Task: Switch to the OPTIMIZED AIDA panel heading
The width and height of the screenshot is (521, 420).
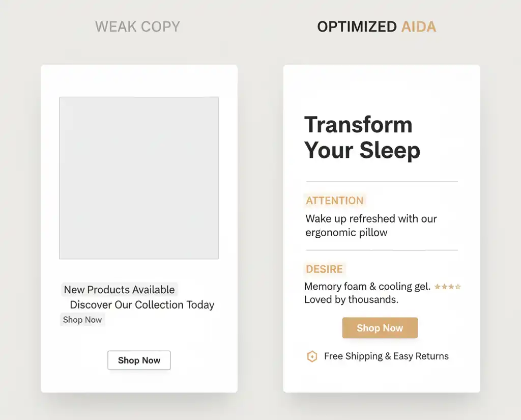Action: tap(376, 26)
